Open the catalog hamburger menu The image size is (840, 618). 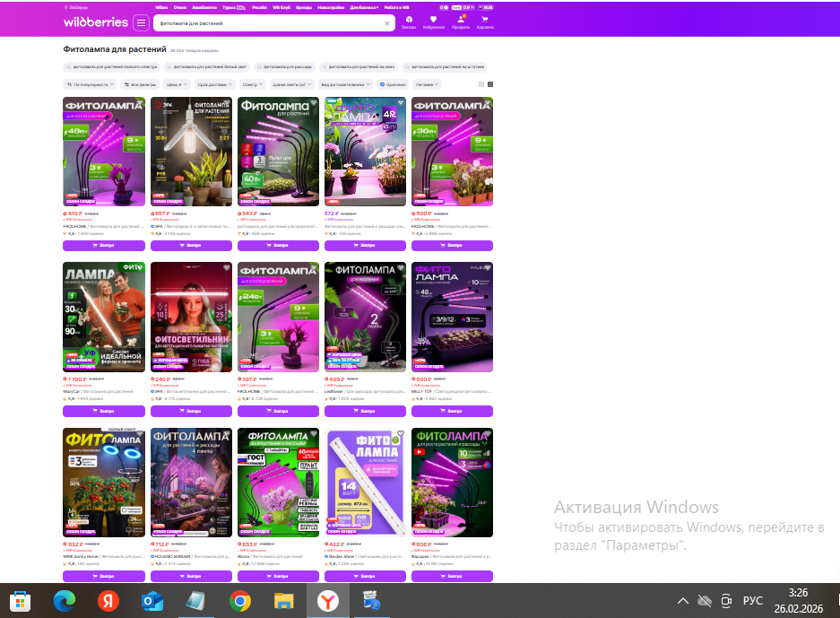(x=141, y=22)
